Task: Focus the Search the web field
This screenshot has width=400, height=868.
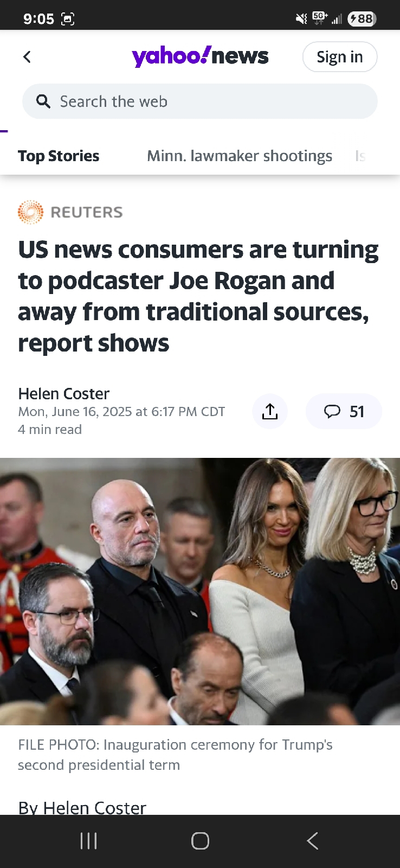Action: tap(200, 101)
